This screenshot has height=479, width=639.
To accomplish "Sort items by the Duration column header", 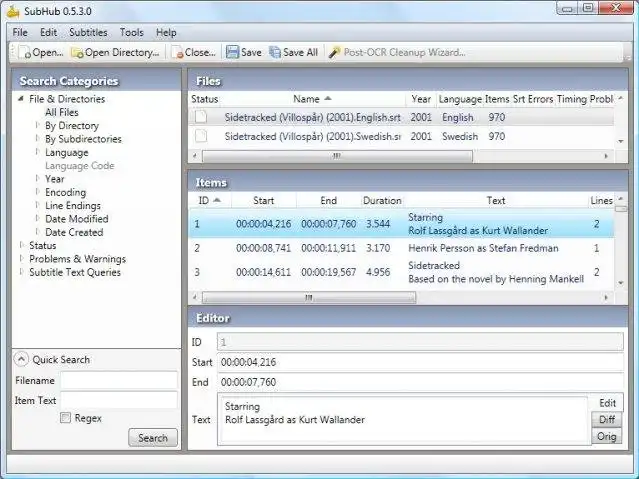I will [x=382, y=201].
